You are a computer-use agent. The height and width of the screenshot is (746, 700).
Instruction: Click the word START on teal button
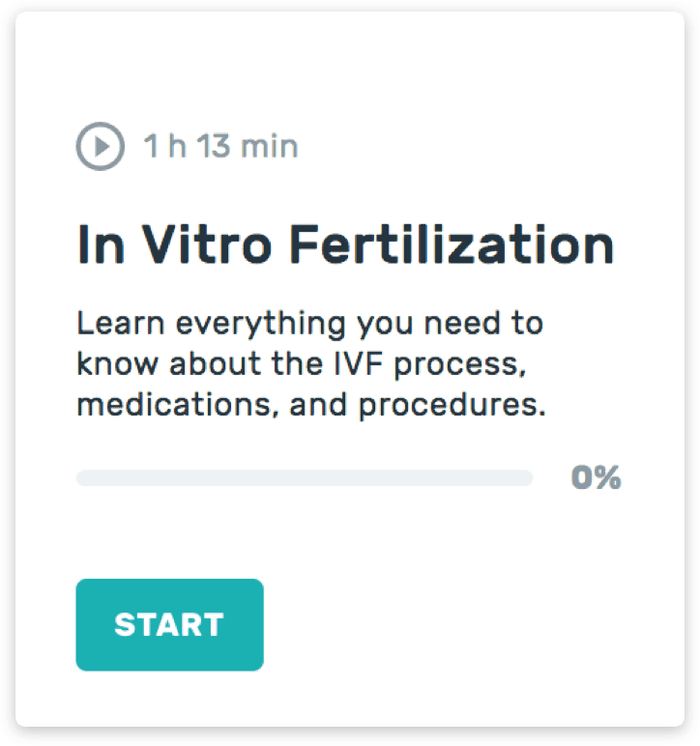tap(169, 624)
